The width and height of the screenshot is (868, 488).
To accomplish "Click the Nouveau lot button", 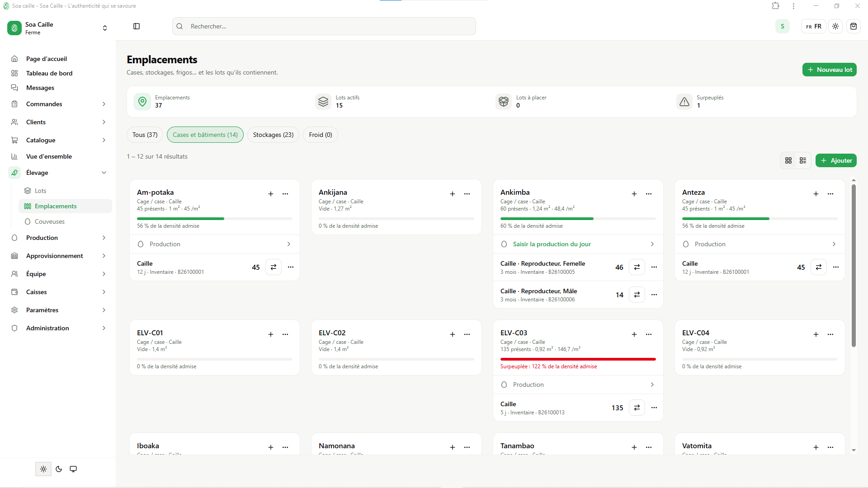I will pyautogui.click(x=830, y=70).
